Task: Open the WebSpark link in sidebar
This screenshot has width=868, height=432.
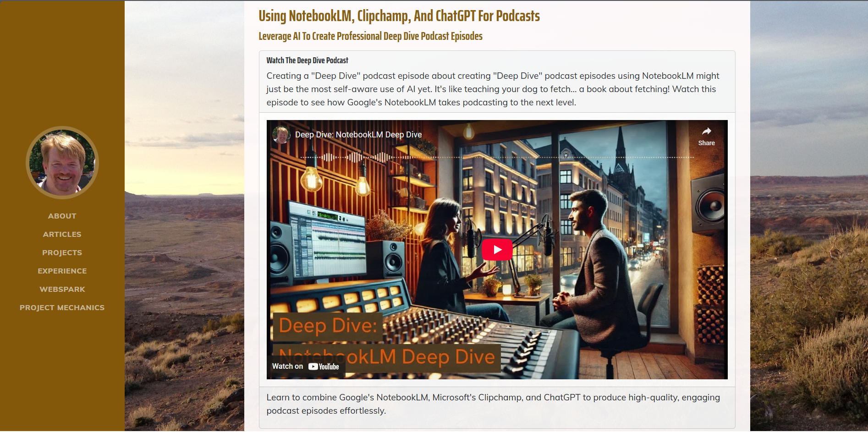Action: [62, 289]
